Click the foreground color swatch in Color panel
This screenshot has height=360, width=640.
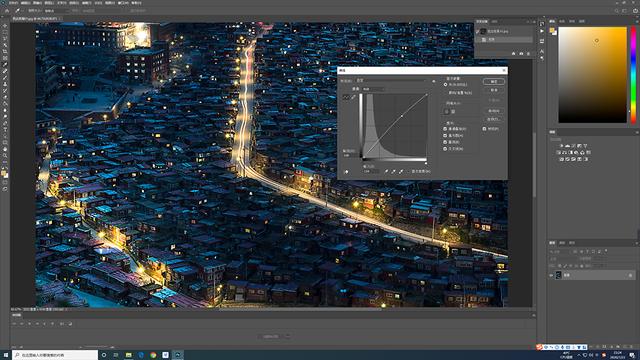[x=552, y=30]
